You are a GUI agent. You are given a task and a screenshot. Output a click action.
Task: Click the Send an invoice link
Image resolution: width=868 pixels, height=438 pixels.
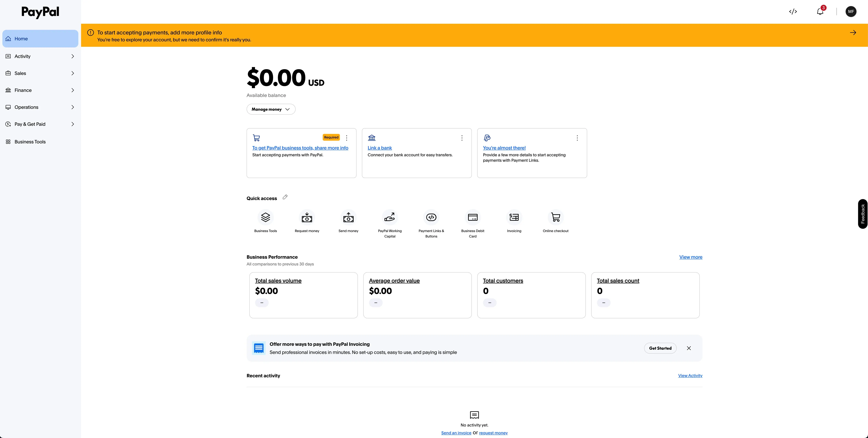pyautogui.click(x=456, y=433)
